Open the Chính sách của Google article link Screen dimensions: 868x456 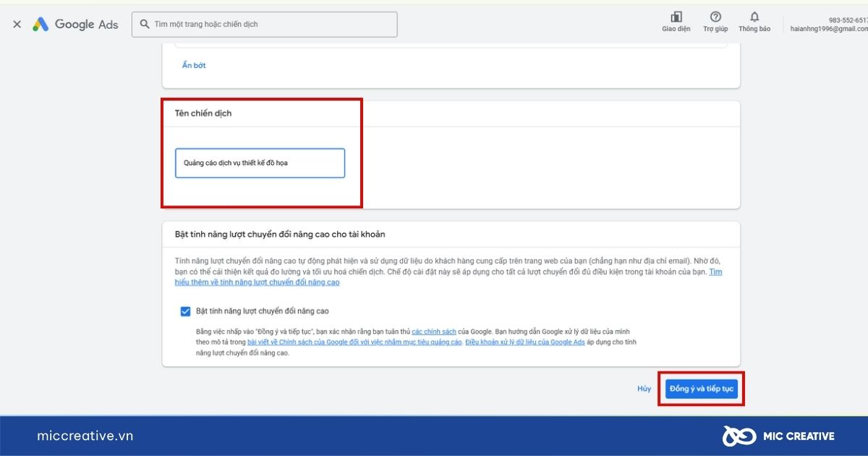pyautogui.click(x=354, y=342)
